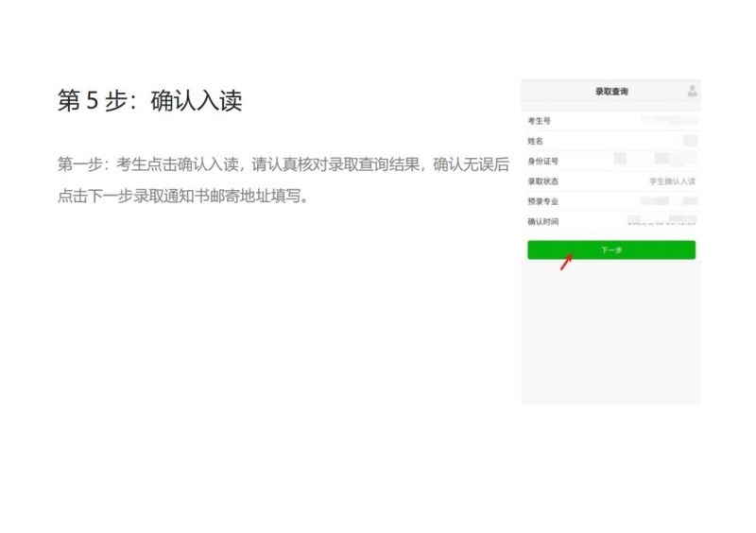
Task: Click the blurred 身份证号 value field
Action: click(x=655, y=160)
